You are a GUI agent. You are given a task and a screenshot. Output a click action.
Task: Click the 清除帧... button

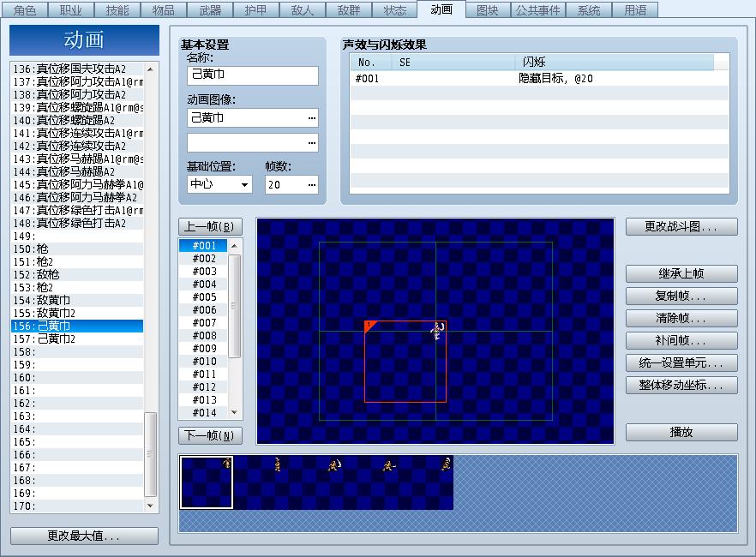[681, 318]
